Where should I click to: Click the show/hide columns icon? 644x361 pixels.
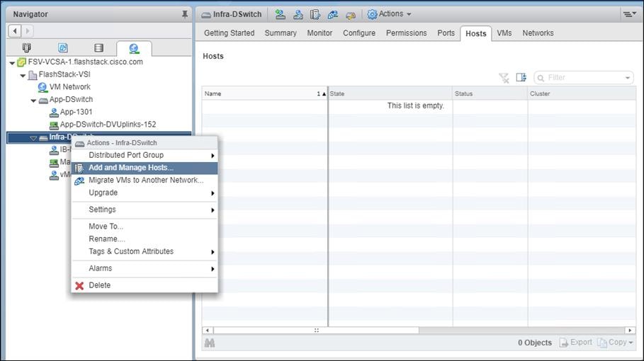(521, 77)
